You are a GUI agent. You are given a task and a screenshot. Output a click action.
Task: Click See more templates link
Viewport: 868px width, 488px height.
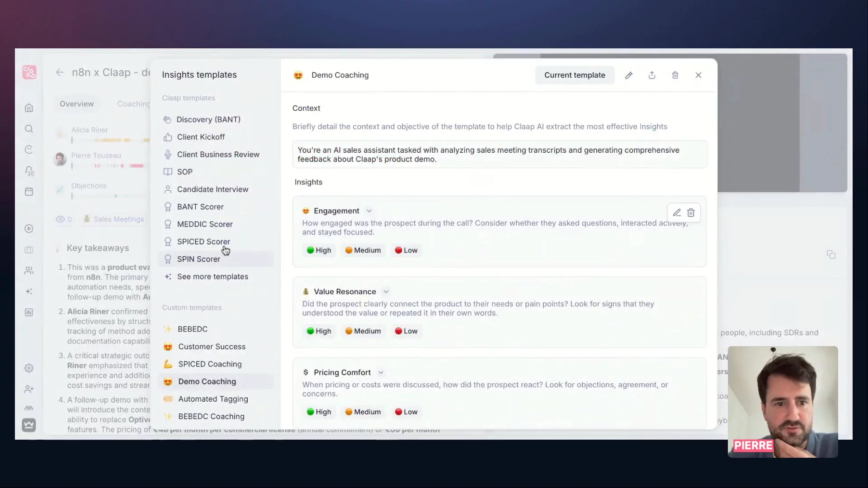[x=212, y=277]
